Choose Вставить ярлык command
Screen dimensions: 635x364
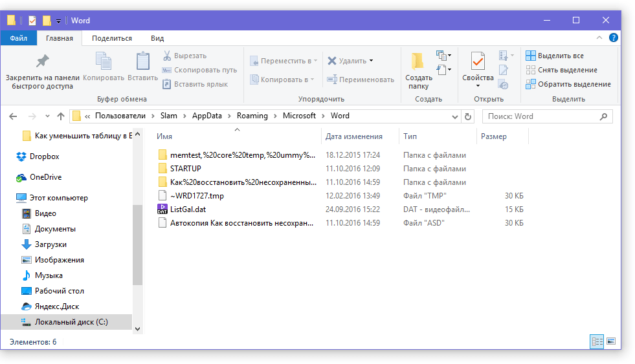(x=195, y=84)
